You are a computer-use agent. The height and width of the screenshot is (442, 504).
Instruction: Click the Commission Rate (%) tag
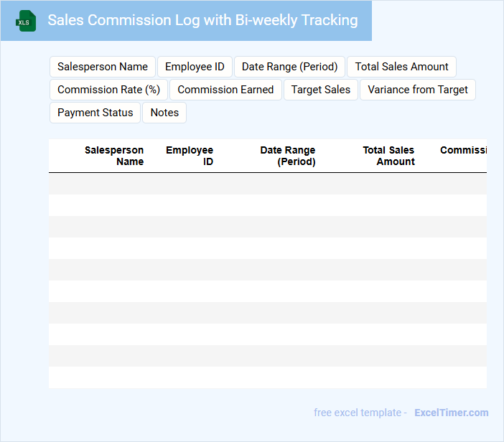tap(108, 90)
